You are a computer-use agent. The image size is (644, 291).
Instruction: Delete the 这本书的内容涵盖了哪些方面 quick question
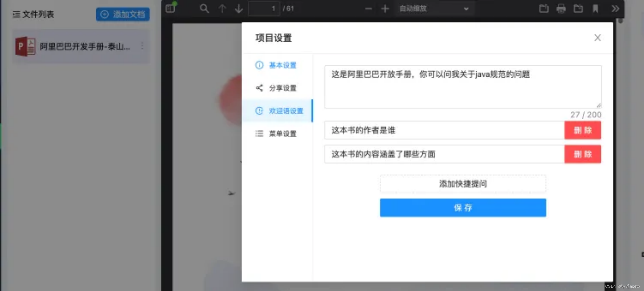(x=583, y=154)
